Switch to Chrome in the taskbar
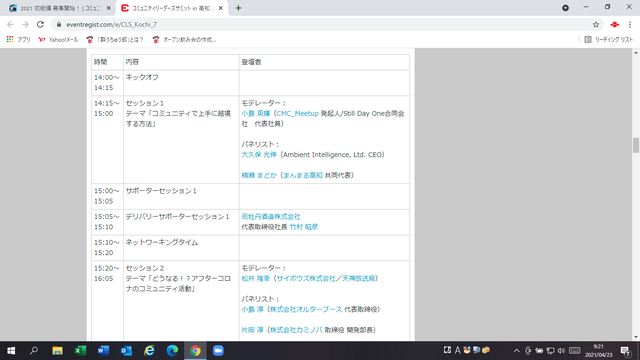Viewport: 640px width, 360px height. click(195, 351)
